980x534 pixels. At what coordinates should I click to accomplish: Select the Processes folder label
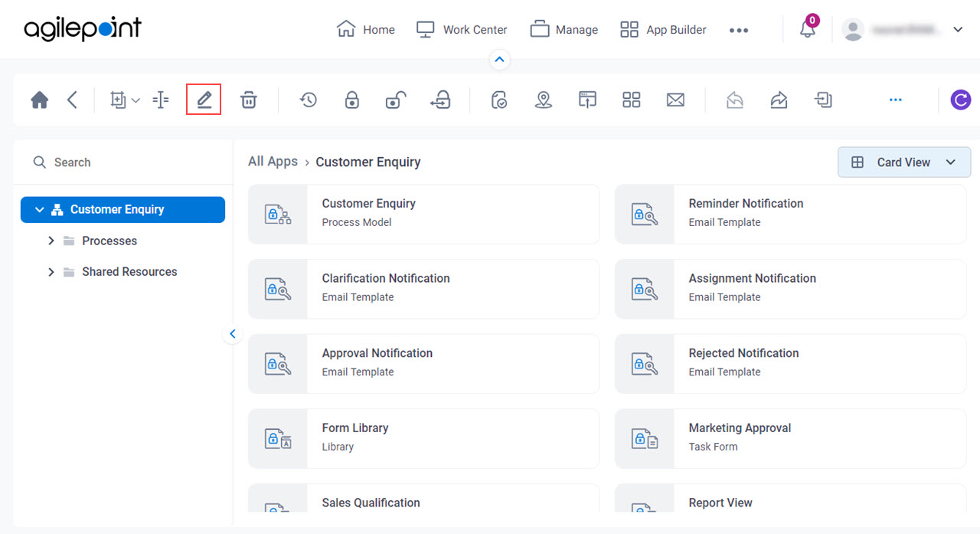109,241
